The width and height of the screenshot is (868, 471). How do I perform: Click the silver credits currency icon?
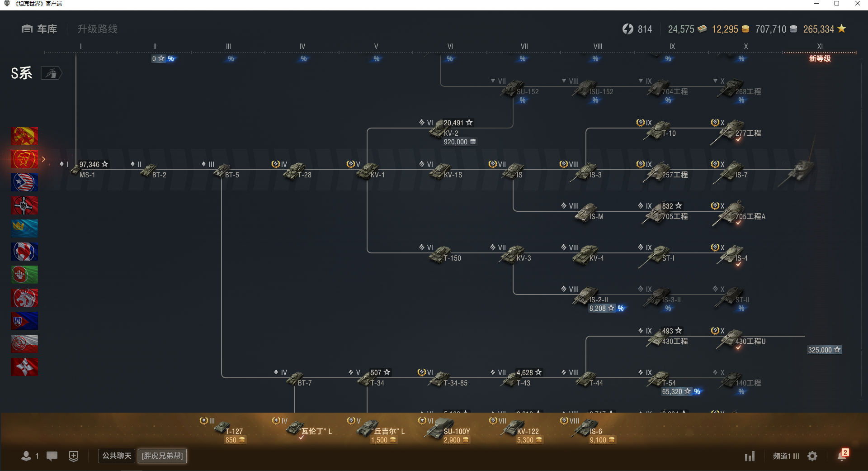(793, 29)
